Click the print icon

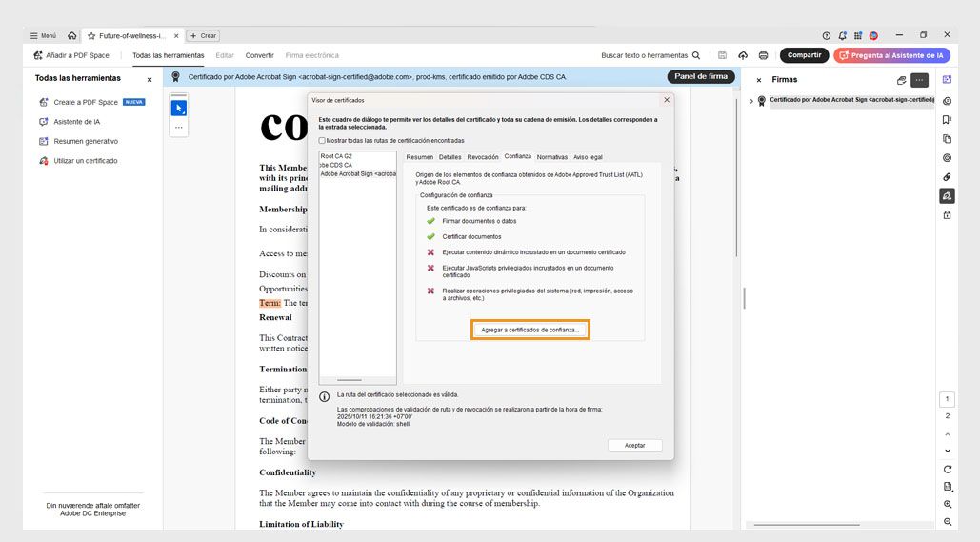(763, 55)
